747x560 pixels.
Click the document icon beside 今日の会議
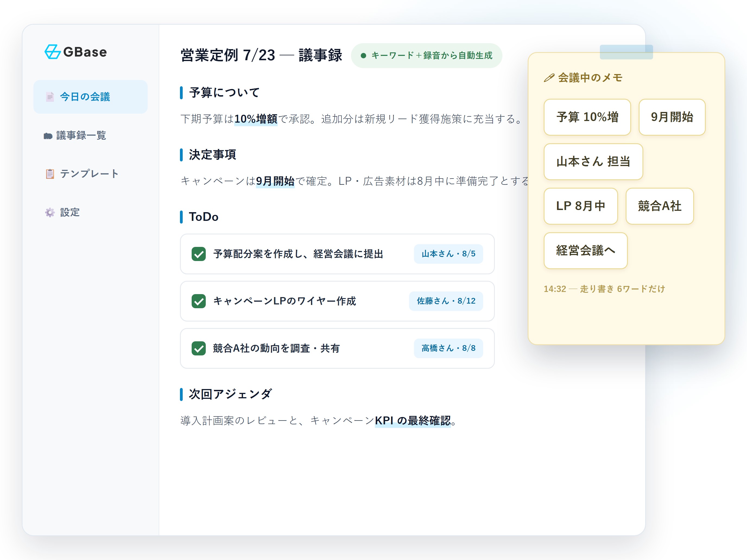[x=50, y=97]
